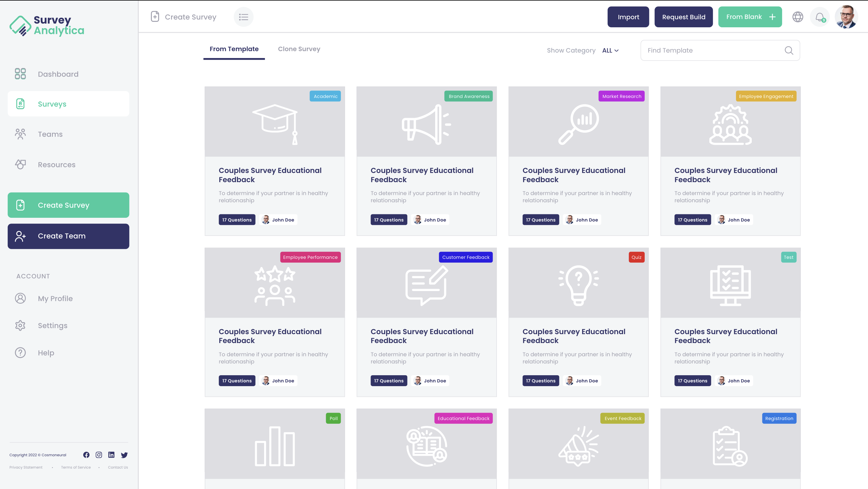The height and width of the screenshot is (489, 868).
Task: Click the Employee Performance stars thumbnail
Action: [275, 286]
